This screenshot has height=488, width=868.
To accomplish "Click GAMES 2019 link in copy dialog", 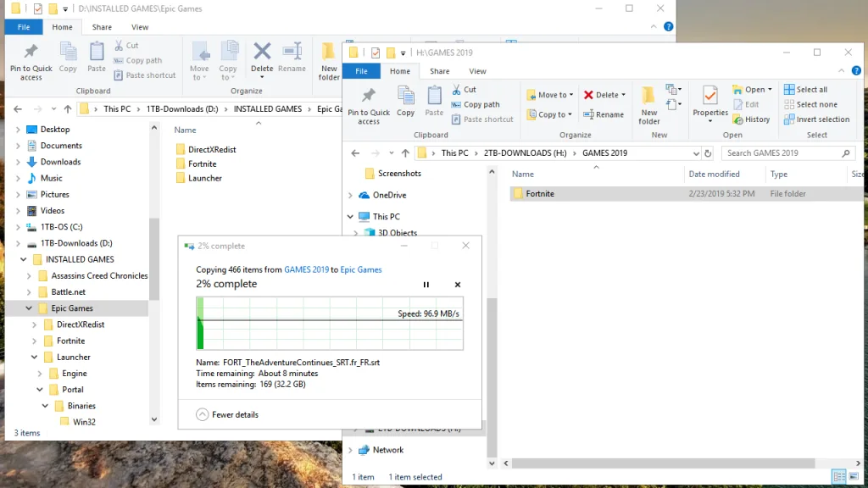I will click(306, 270).
